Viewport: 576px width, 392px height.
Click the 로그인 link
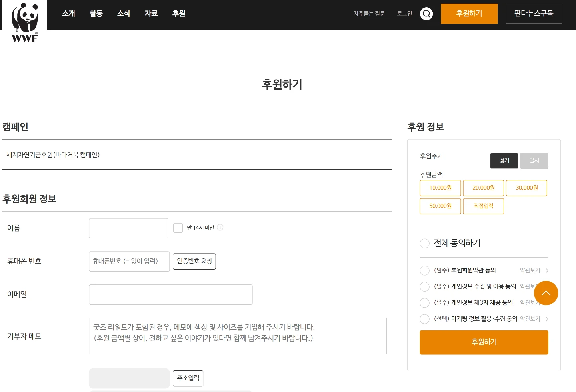pos(404,14)
